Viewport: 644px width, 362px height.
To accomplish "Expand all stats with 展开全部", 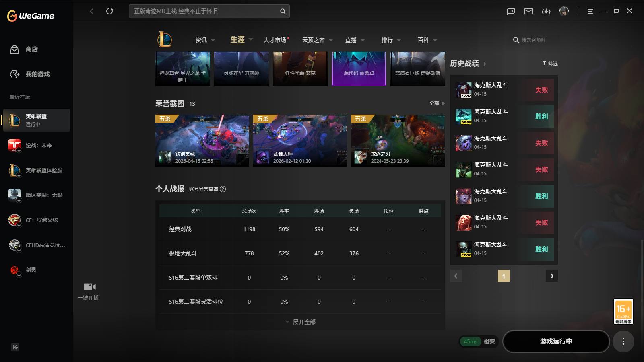I will tap(300, 322).
